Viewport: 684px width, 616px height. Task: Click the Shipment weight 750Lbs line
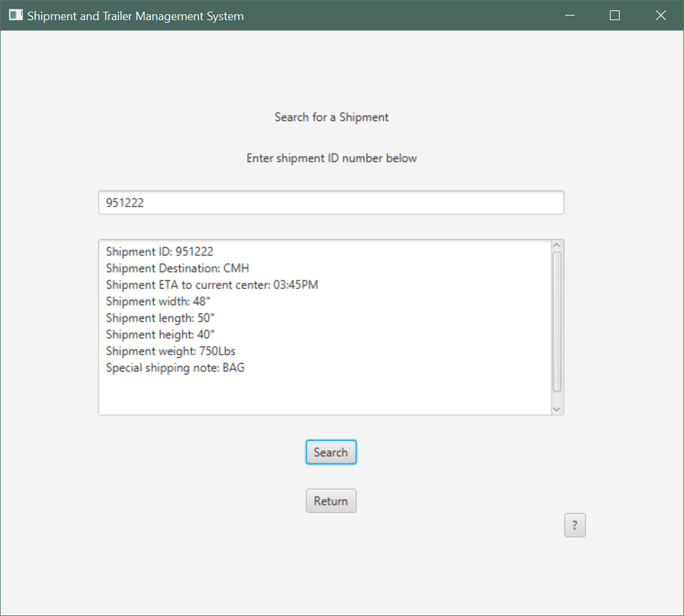click(170, 351)
